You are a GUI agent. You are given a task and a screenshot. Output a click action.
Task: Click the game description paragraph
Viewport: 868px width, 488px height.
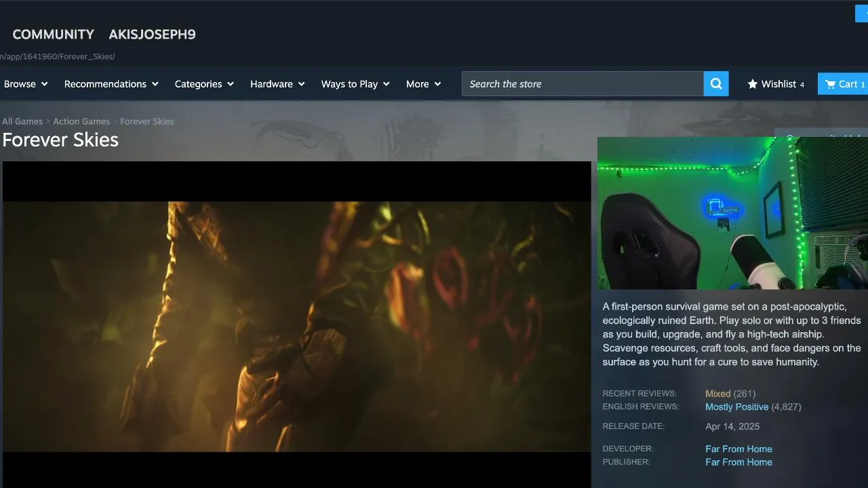732,334
